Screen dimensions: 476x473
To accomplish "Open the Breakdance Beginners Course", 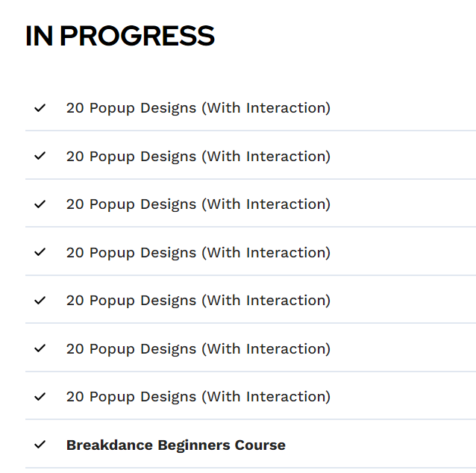I will click(175, 445).
